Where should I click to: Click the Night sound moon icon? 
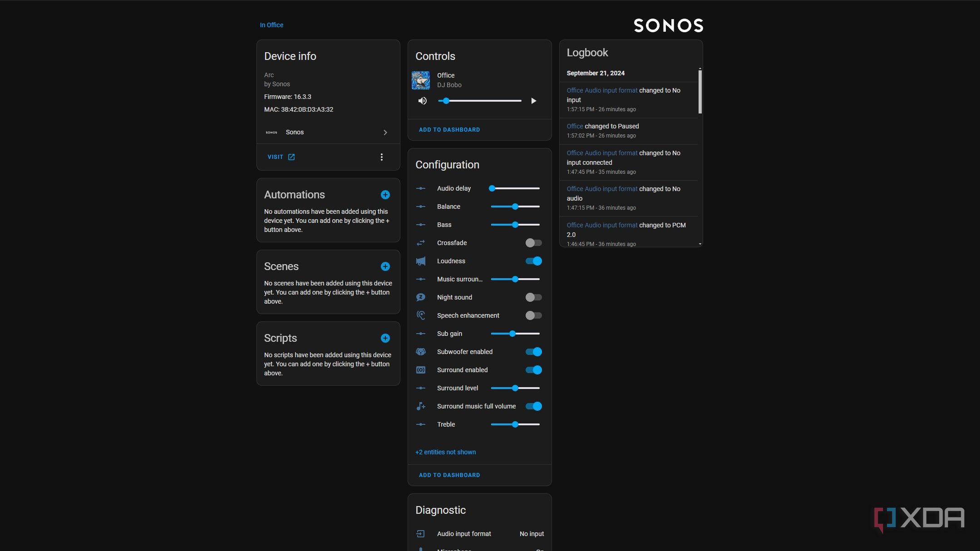[421, 297]
